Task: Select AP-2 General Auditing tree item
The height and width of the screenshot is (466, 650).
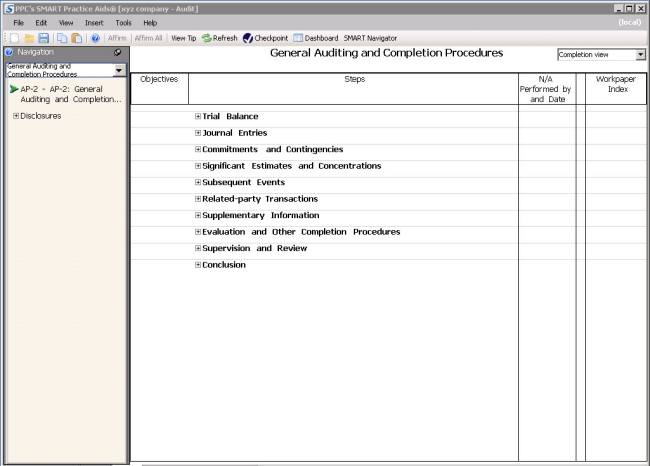Action: [71, 94]
